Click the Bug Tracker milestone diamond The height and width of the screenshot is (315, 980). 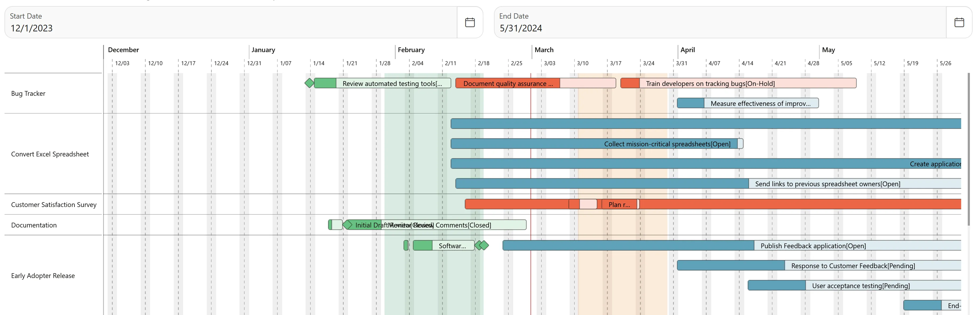tap(309, 83)
